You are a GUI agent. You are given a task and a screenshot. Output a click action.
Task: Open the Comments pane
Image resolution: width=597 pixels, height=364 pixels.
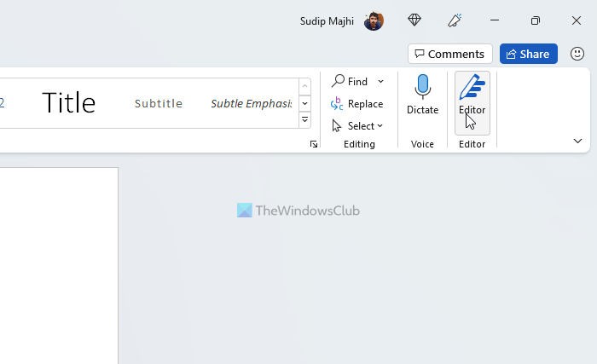pyautogui.click(x=449, y=54)
